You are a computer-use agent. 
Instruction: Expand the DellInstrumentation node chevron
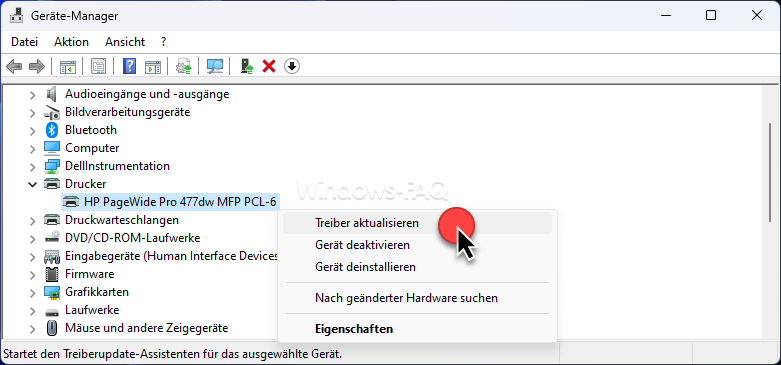point(32,166)
